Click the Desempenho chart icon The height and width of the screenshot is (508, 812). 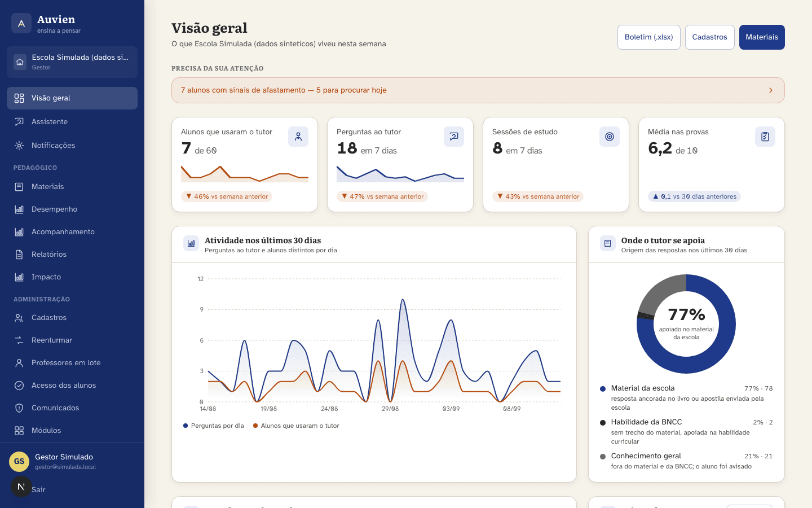[x=19, y=209]
